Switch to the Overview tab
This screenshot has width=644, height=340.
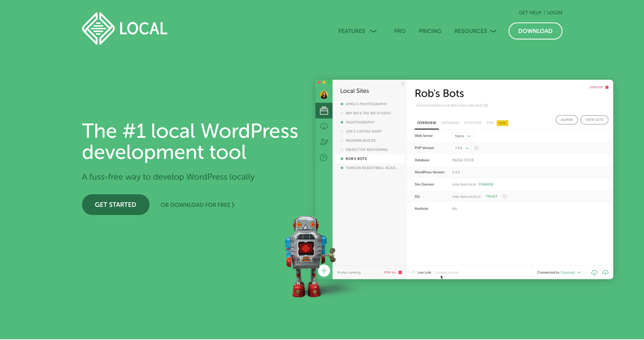click(x=427, y=123)
